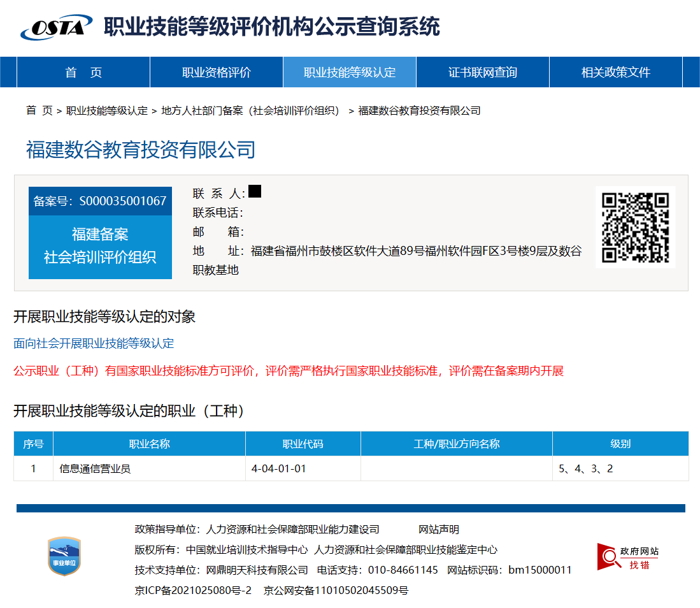Switch to 职业资格评价 tab
Image resolution: width=700 pixels, height=608 pixels.
click(217, 73)
